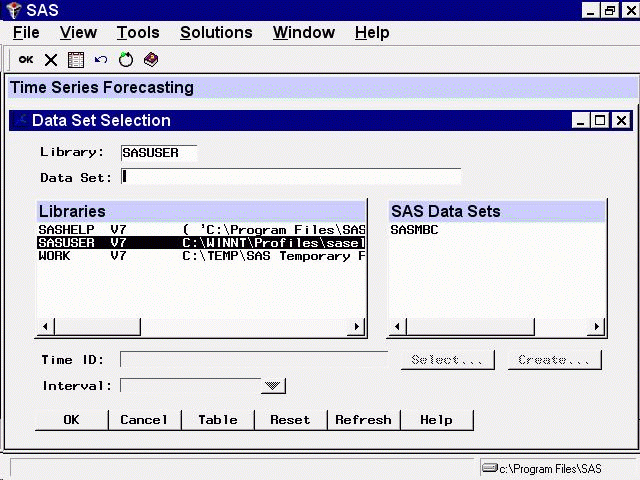Click the Create... button

pos(554,360)
